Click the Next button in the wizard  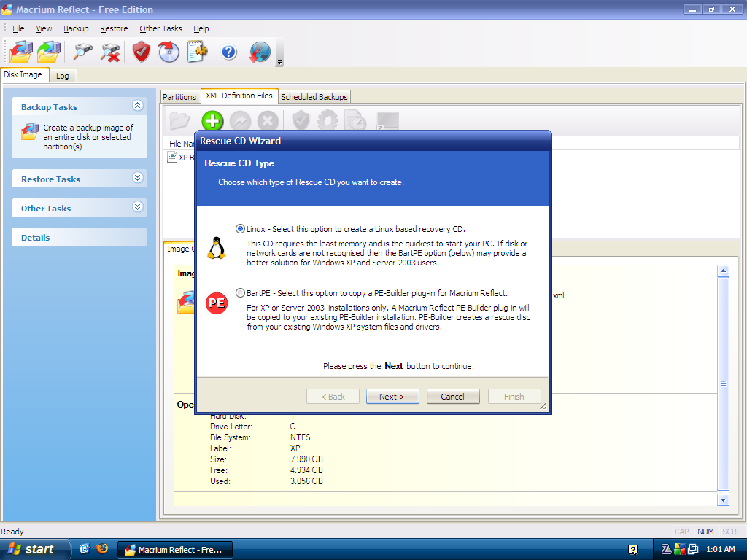(x=392, y=396)
